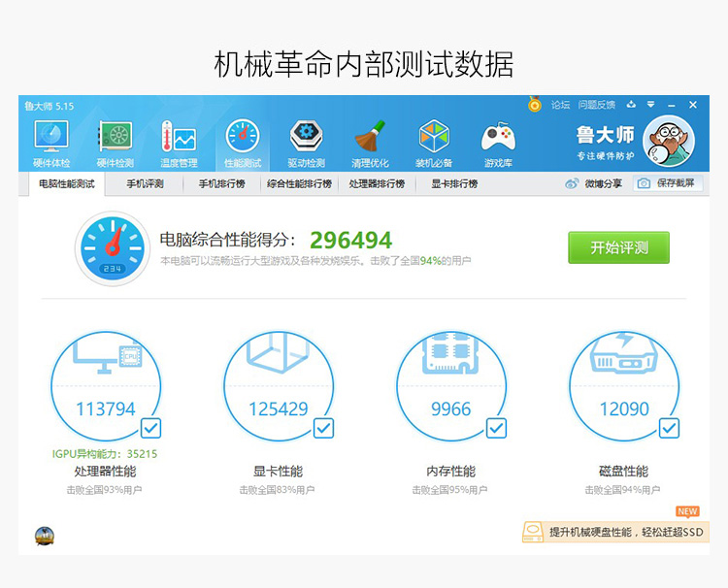Screen dimensions: 728x588
Task: Click the graphics card performance circle 125429
Action: 279,386
